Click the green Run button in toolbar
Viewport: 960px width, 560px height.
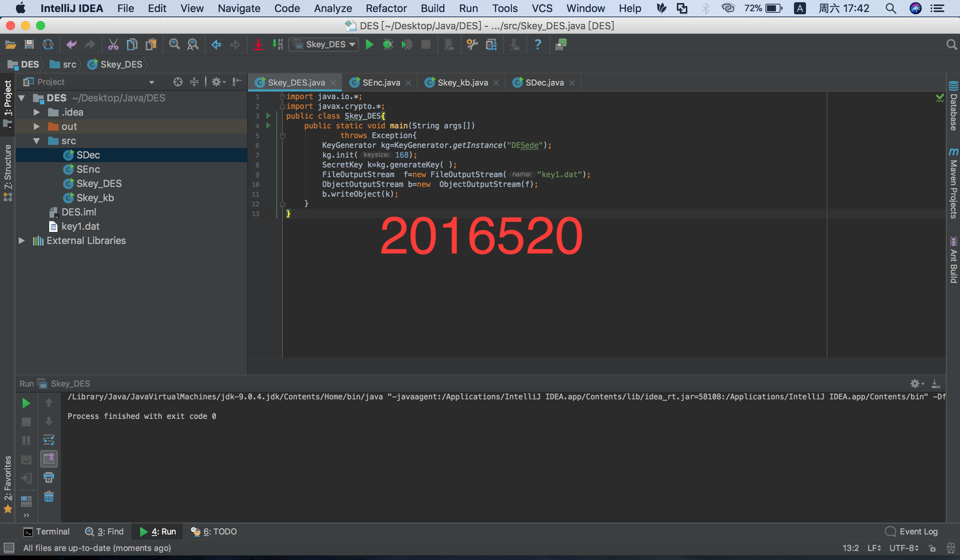(x=369, y=45)
